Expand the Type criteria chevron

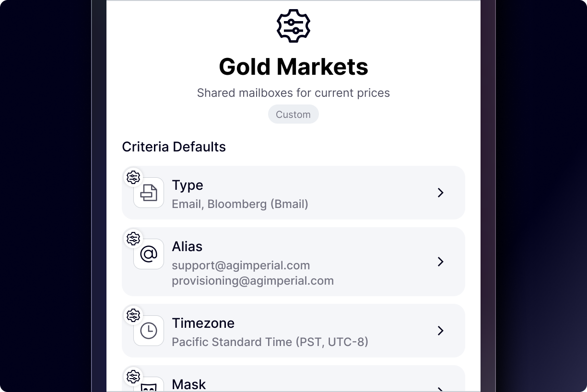coord(441,193)
